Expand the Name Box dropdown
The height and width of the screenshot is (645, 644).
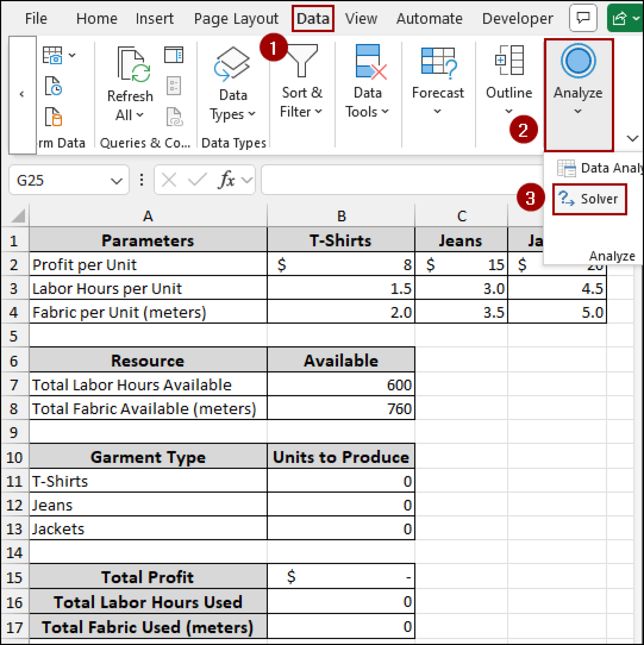pos(116,180)
